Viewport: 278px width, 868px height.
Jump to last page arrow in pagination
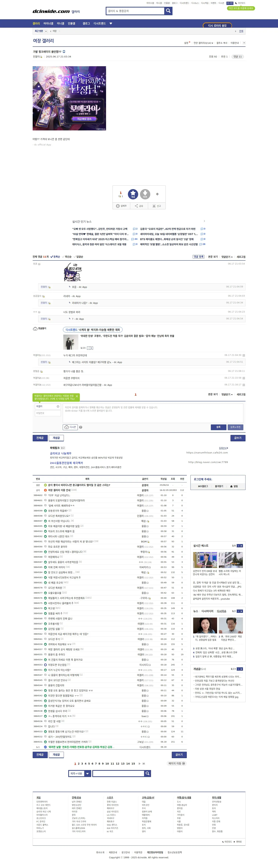click(144, 764)
